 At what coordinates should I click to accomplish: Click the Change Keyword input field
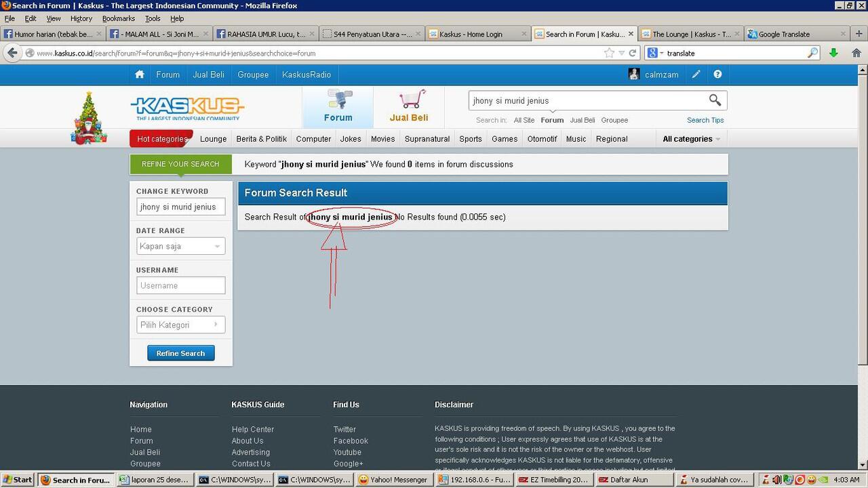[x=180, y=207]
